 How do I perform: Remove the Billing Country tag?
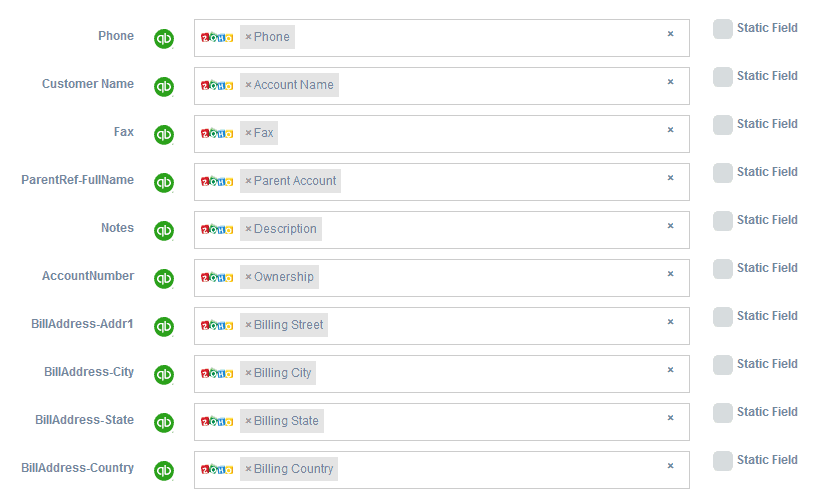pos(248,469)
